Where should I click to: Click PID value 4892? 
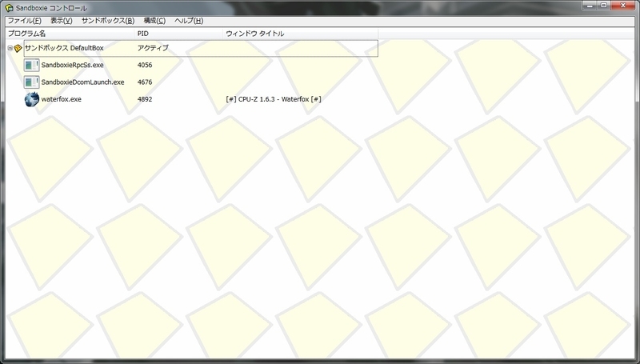[x=145, y=99]
